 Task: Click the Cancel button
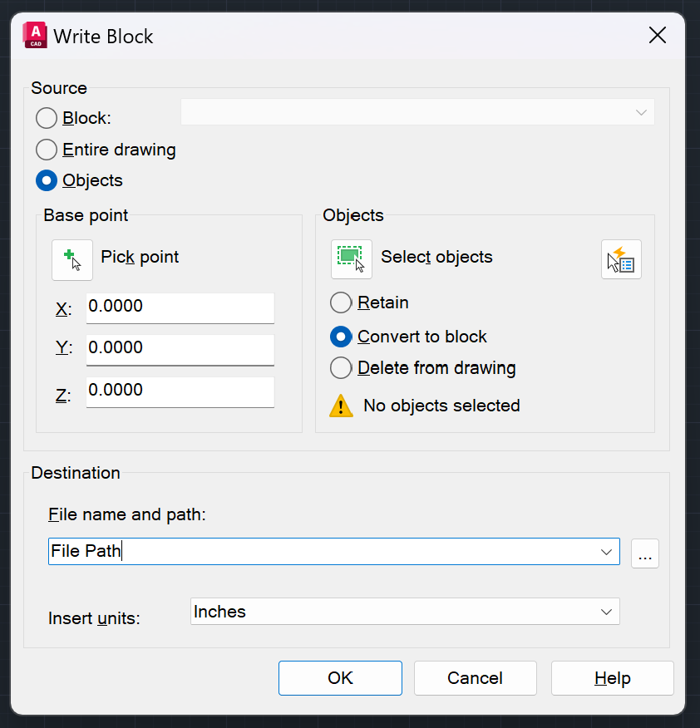[475, 677]
